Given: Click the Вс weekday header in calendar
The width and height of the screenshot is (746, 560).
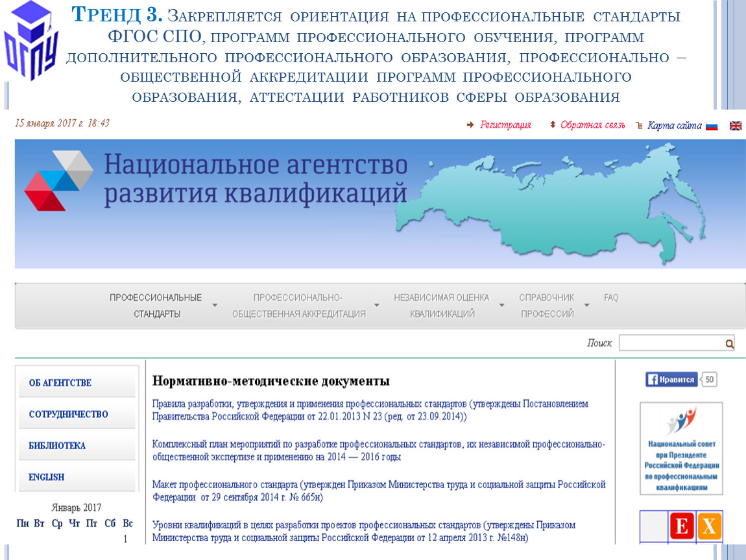Looking at the screenshot, I should pyautogui.click(x=128, y=524).
